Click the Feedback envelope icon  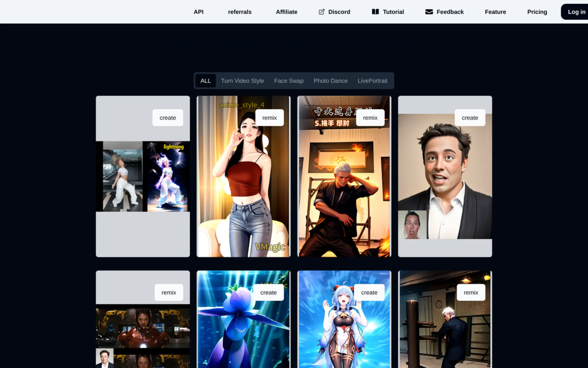pyautogui.click(x=429, y=12)
